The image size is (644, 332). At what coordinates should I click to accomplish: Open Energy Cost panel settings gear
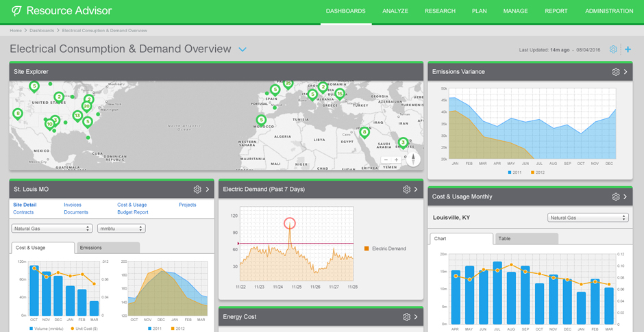[x=406, y=317]
